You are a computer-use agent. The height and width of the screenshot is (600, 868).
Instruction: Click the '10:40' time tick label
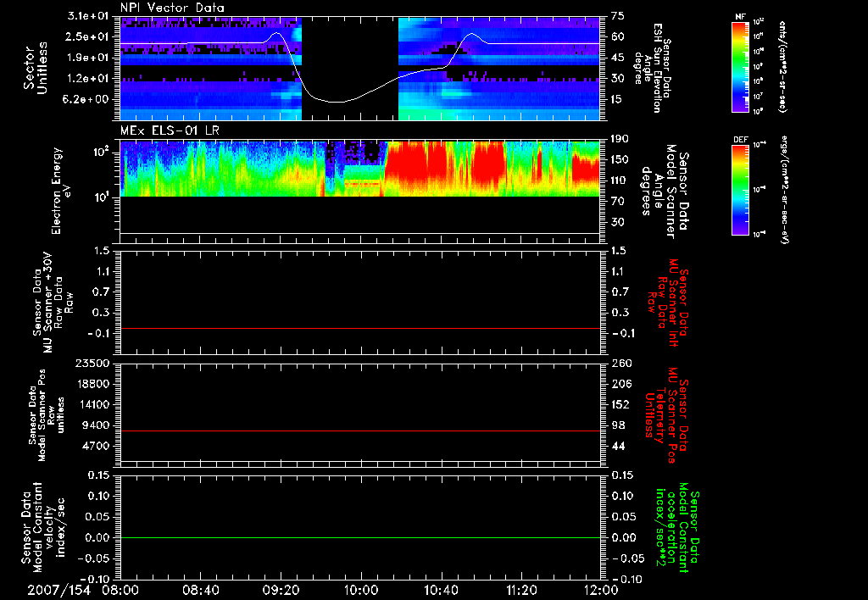(x=441, y=590)
